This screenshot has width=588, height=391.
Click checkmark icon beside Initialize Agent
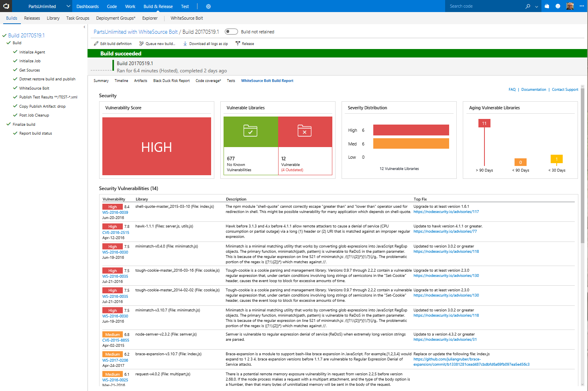pos(15,52)
